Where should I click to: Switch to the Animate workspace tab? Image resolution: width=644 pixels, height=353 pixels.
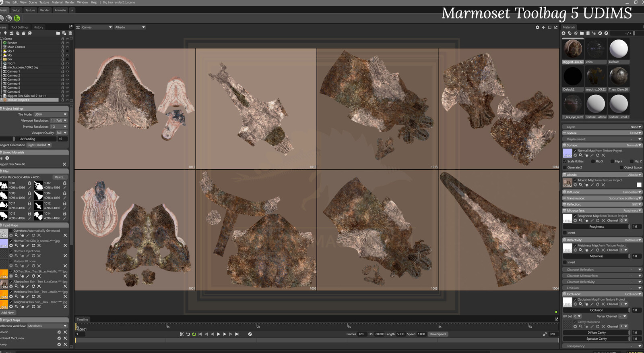60,10
